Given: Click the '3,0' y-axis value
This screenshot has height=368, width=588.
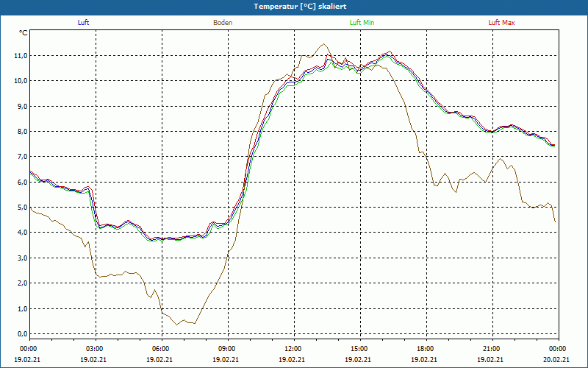Looking at the screenshot, I should click(x=22, y=258).
